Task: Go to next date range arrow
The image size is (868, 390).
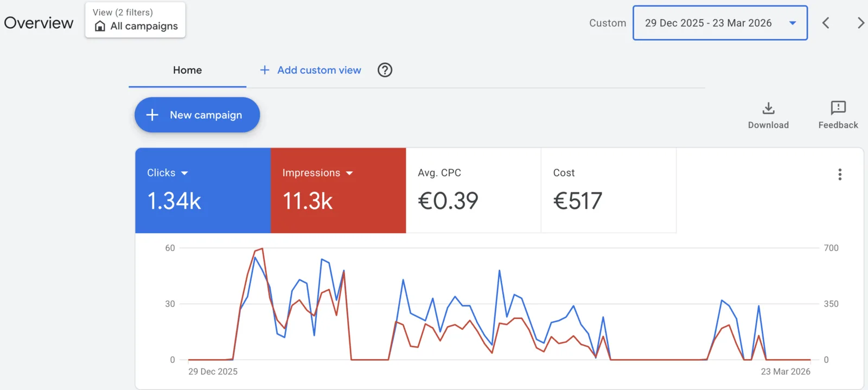Action: pyautogui.click(x=860, y=23)
